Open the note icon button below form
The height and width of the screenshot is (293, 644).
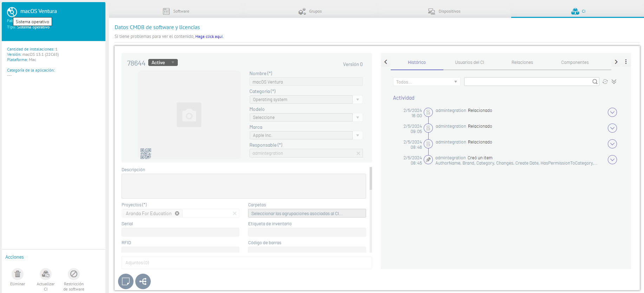tap(126, 281)
